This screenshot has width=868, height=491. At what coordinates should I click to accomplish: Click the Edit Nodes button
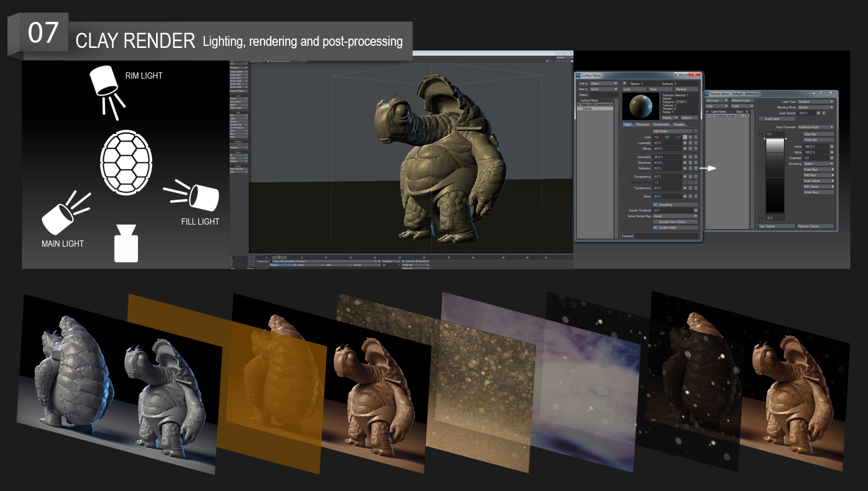pyautogui.click(x=672, y=131)
